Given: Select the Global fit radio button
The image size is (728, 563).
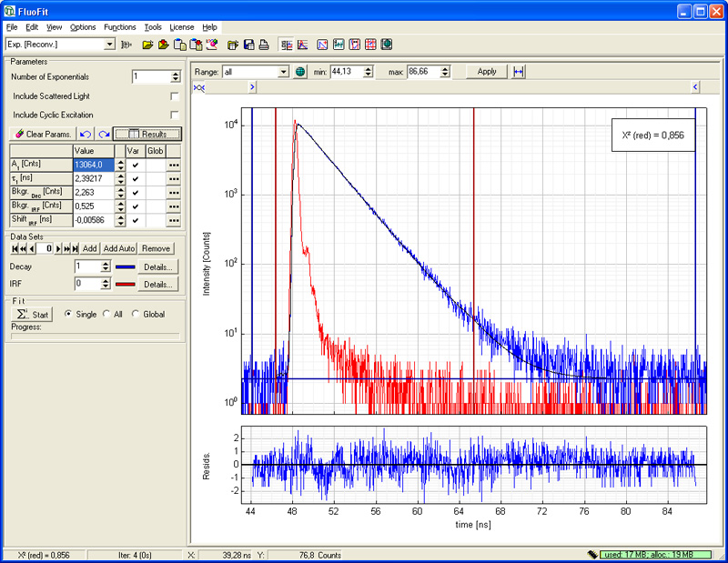Looking at the screenshot, I should [x=136, y=314].
